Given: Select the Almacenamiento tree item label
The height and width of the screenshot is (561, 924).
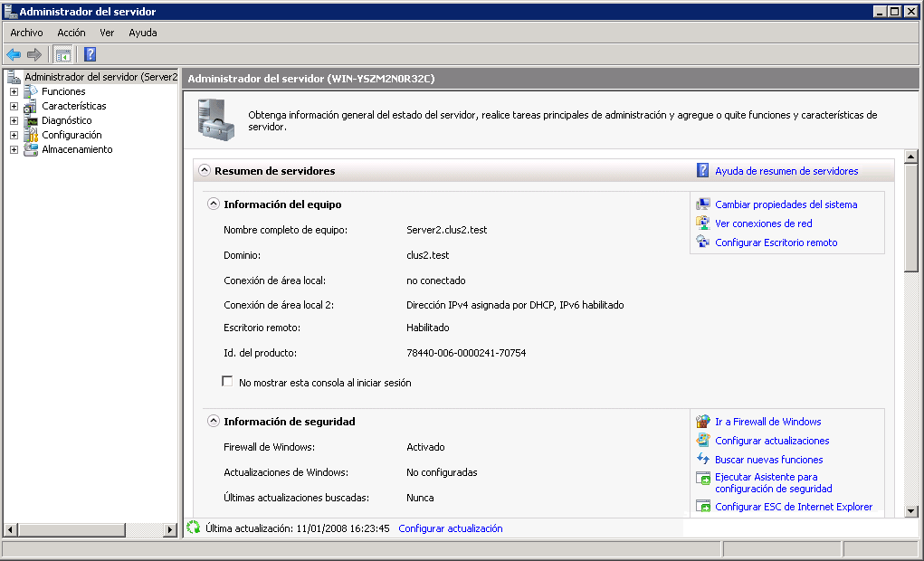Looking at the screenshot, I should click(x=77, y=149).
